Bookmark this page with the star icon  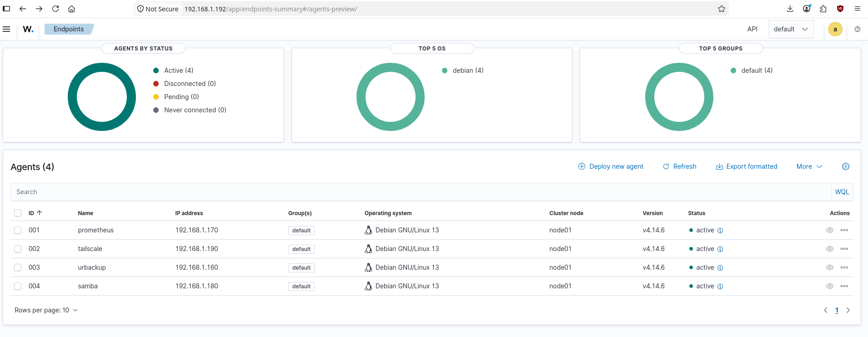click(x=722, y=9)
